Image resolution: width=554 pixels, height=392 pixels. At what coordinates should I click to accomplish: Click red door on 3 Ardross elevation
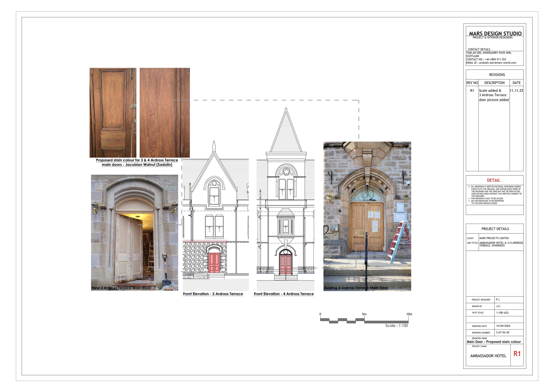(214, 263)
